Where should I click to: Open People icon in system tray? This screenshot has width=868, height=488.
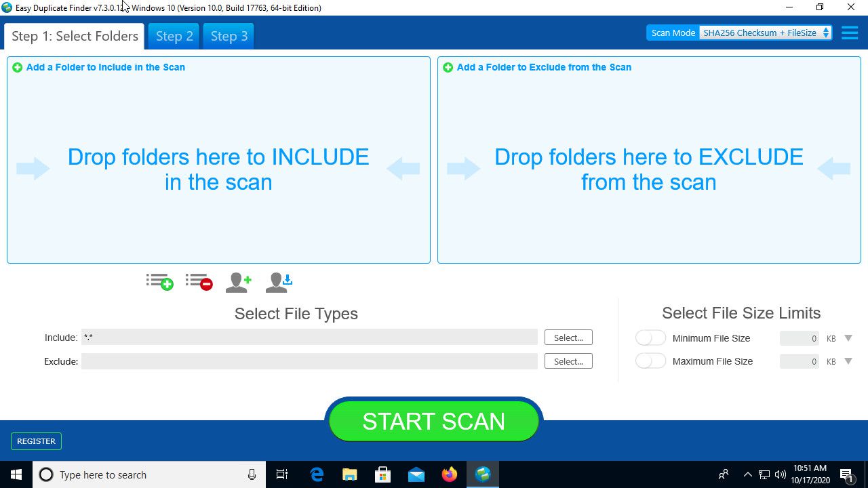tap(724, 474)
